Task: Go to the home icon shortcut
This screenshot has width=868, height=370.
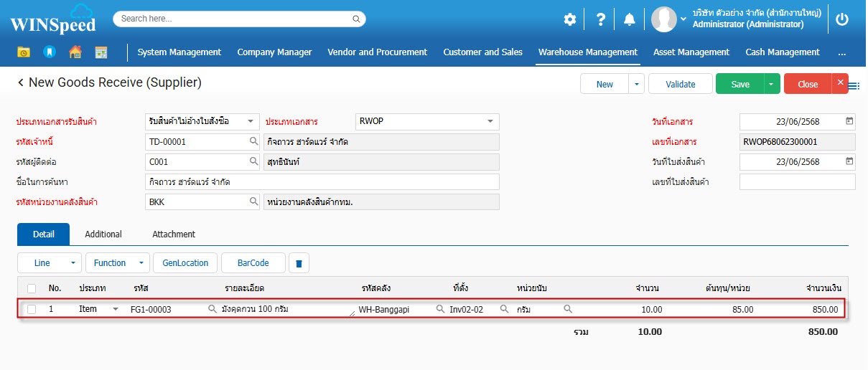Action: click(75, 52)
